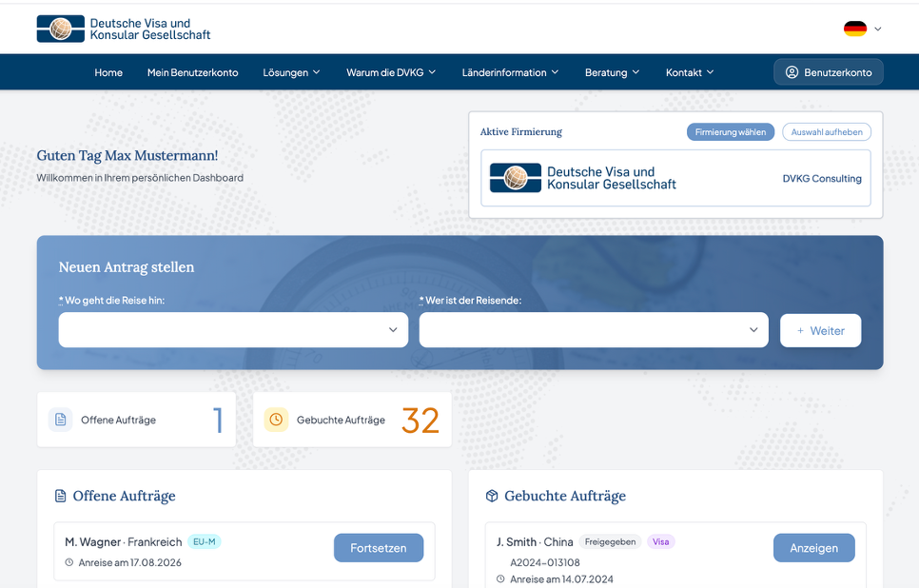919x588 pixels.
Task: Click Firmierung wählen button
Action: click(731, 132)
